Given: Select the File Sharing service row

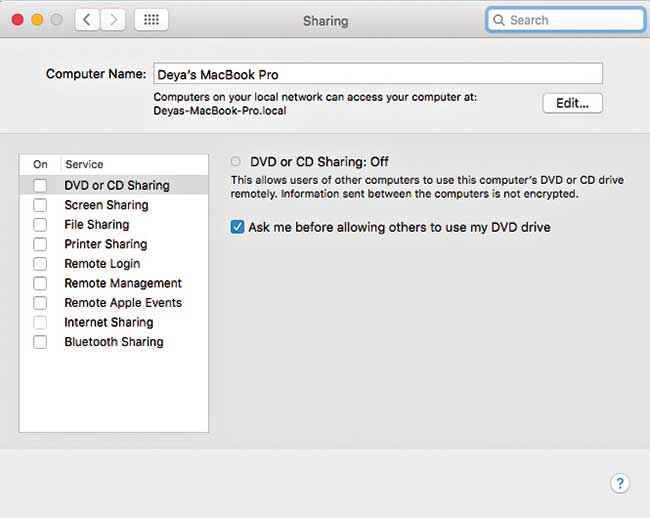Looking at the screenshot, I should [x=114, y=225].
